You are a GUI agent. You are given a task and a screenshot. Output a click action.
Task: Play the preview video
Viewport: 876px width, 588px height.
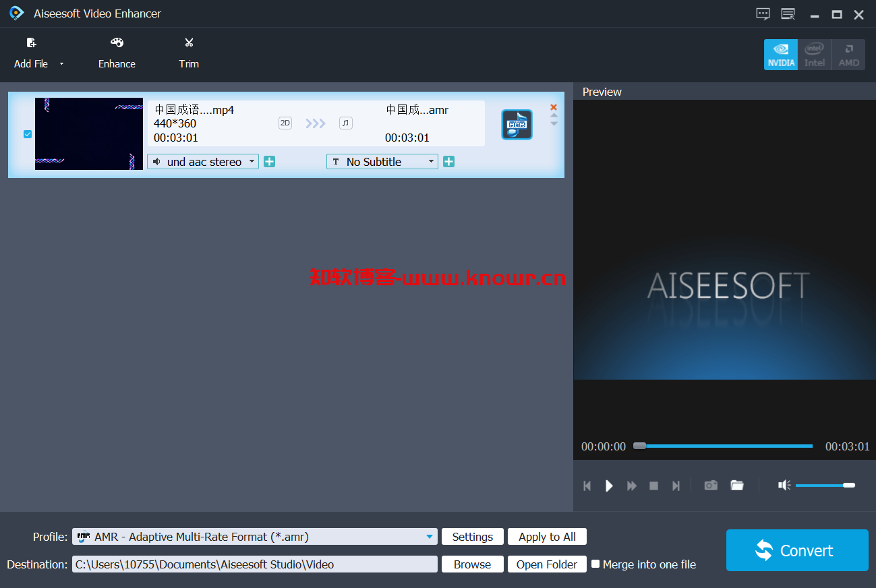tap(609, 486)
